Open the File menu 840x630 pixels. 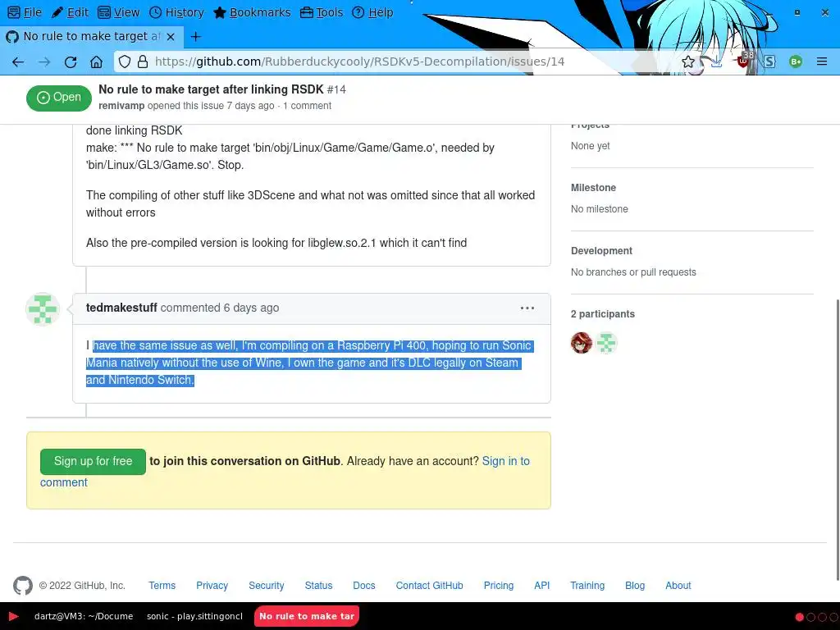pos(25,12)
